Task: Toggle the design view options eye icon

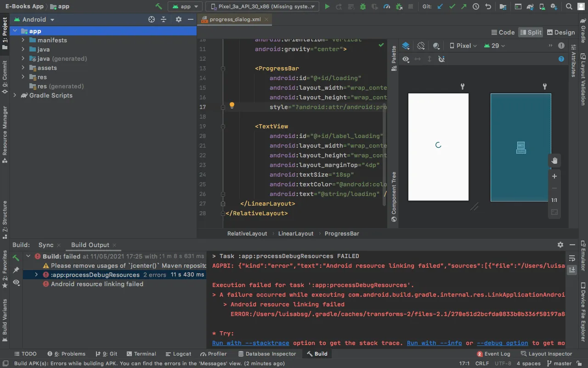Action: point(406,59)
